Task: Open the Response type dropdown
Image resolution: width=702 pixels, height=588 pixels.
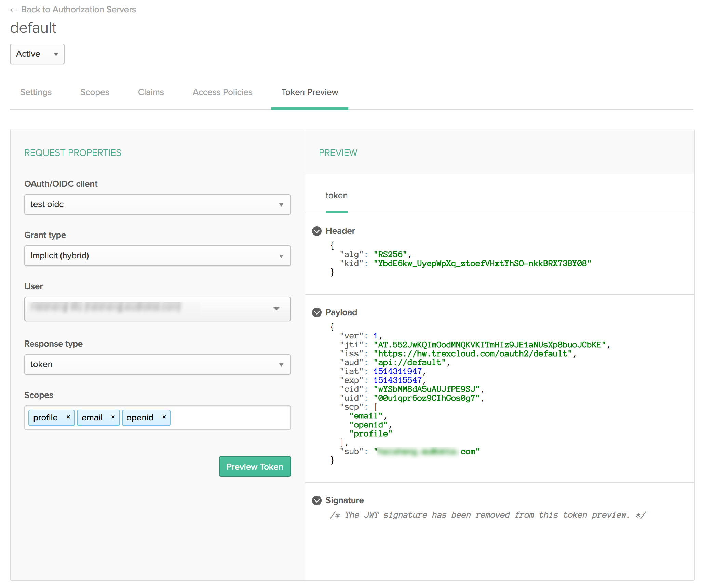Action: point(157,364)
